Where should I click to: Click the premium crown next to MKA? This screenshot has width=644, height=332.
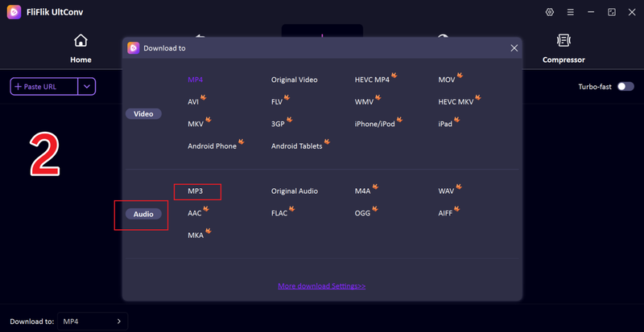208,232
